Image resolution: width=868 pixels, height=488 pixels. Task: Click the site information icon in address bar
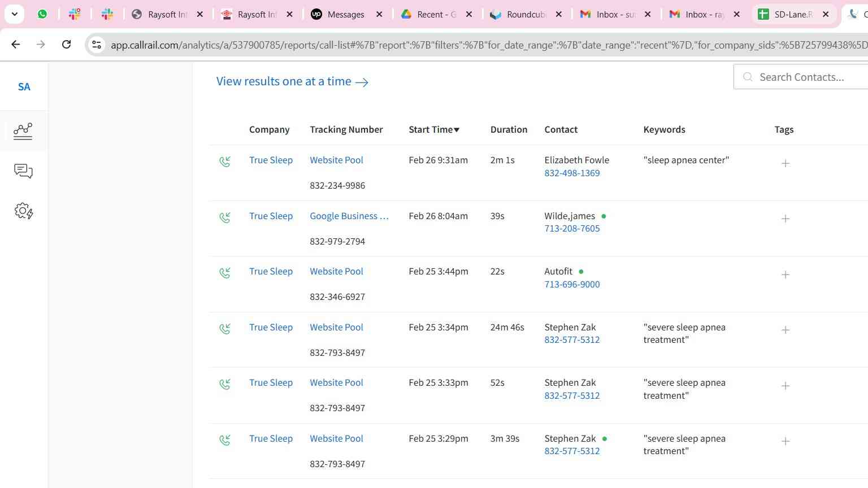click(x=97, y=45)
